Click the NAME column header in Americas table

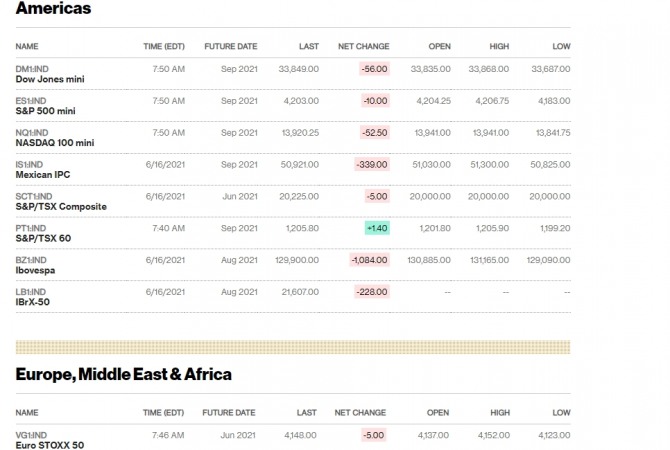[27, 46]
